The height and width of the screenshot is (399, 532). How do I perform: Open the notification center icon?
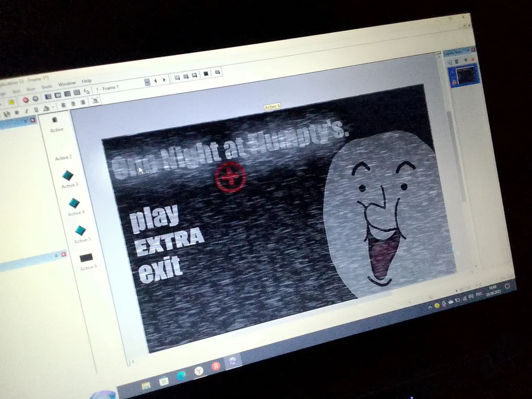pos(507,286)
